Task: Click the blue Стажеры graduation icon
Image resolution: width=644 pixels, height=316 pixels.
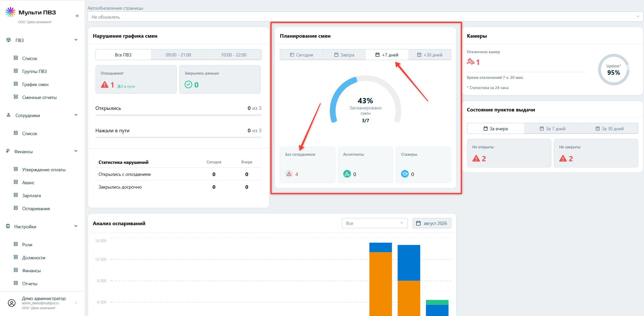Action: pyautogui.click(x=405, y=174)
